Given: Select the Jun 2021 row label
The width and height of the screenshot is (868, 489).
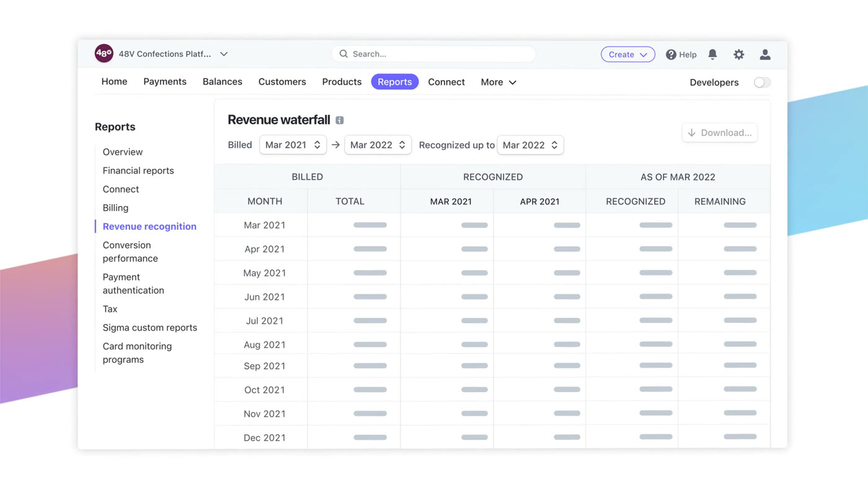Looking at the screenshot, I should [x=265, y=297].
